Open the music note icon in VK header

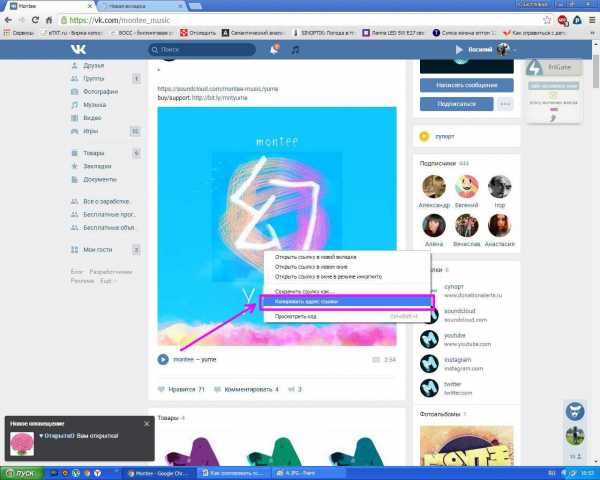[x=295, y=50]
